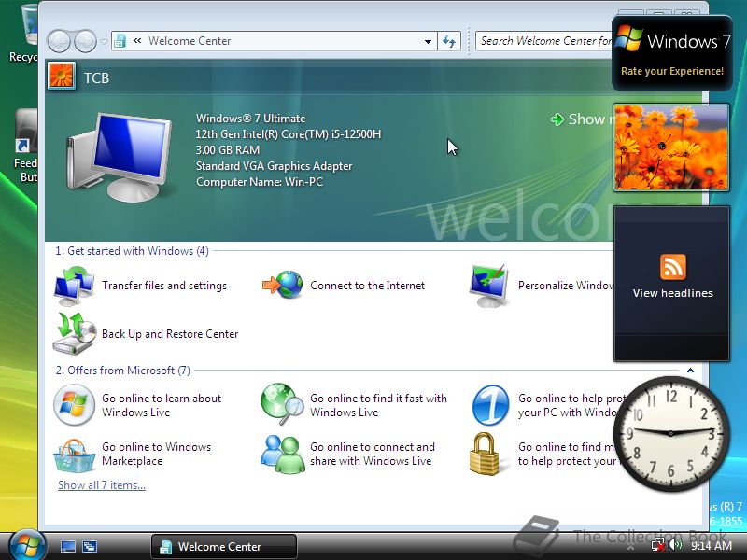
Task: Click the RSS feed icon in headlines gadget
Action: pos(672,267)
